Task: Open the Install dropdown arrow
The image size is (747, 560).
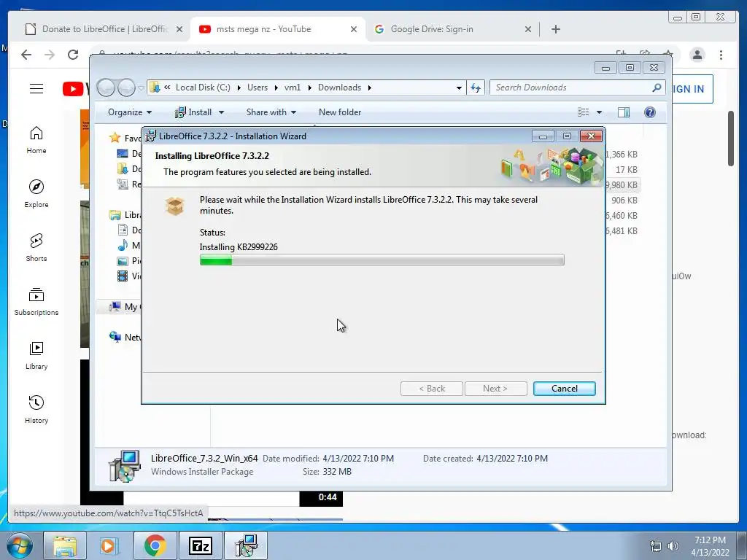Action: [x=221, y=112]
